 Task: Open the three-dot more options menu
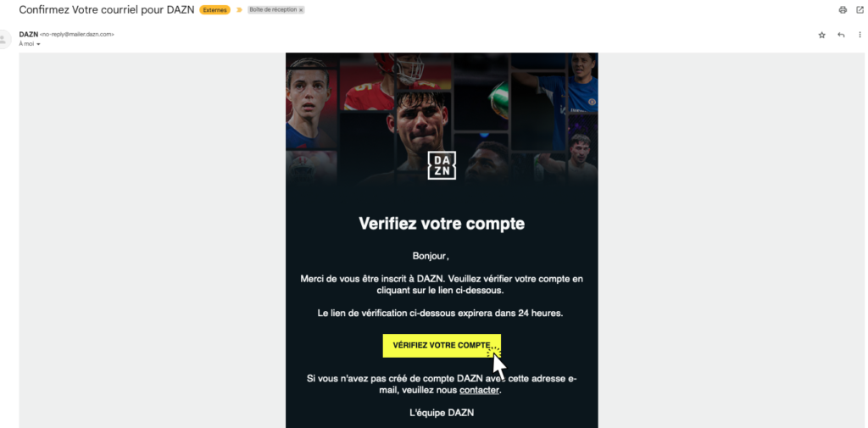click(x=860, y=35)
